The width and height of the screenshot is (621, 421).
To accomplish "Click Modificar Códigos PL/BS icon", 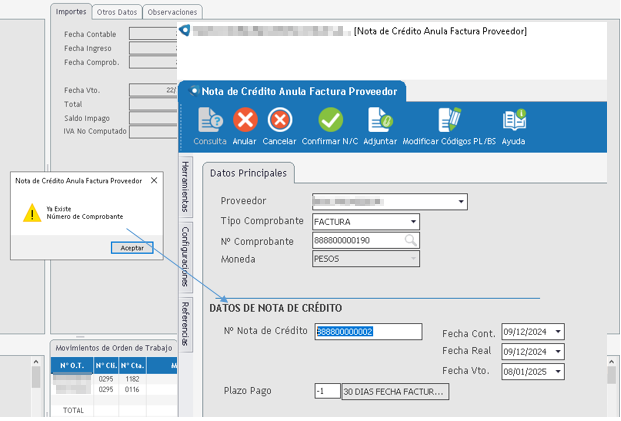I will click(x=449, y=121).
